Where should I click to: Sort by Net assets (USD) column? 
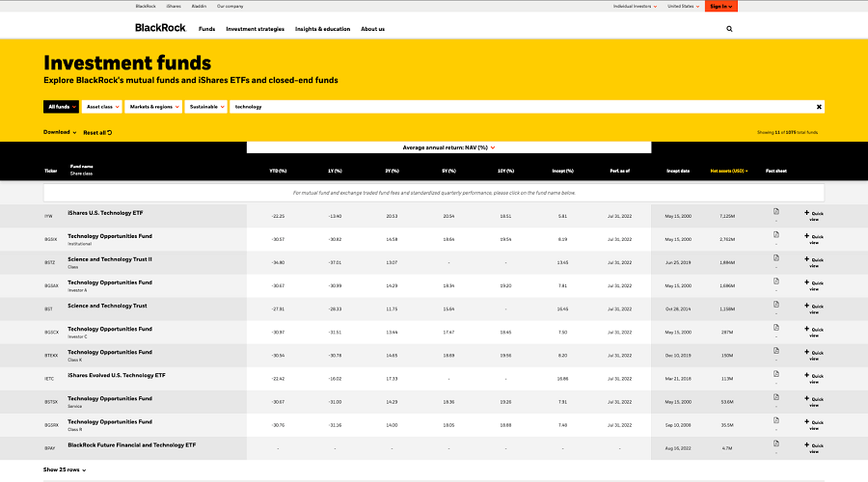(x=728, y=171)
